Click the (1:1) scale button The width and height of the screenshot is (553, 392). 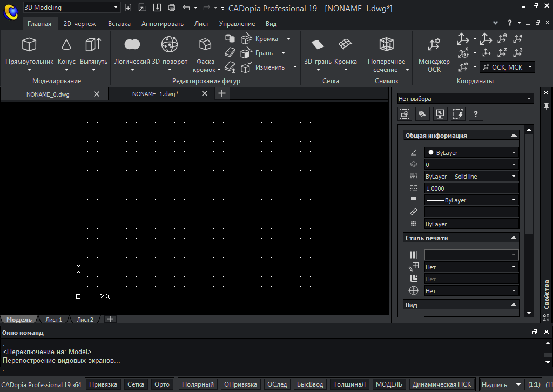click(x=534, y=384)
